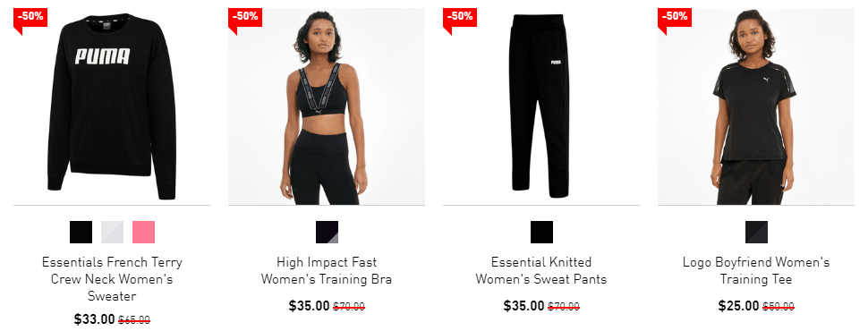The image size is (868, 331).
Task: View the boyfriend tee model product image
Action: [x=756, y=106]
